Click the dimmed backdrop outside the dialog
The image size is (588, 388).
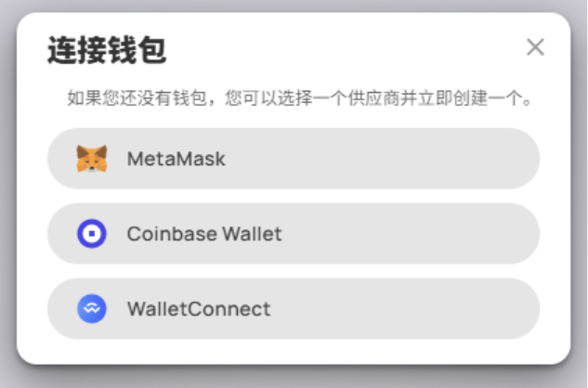(294, 377)
